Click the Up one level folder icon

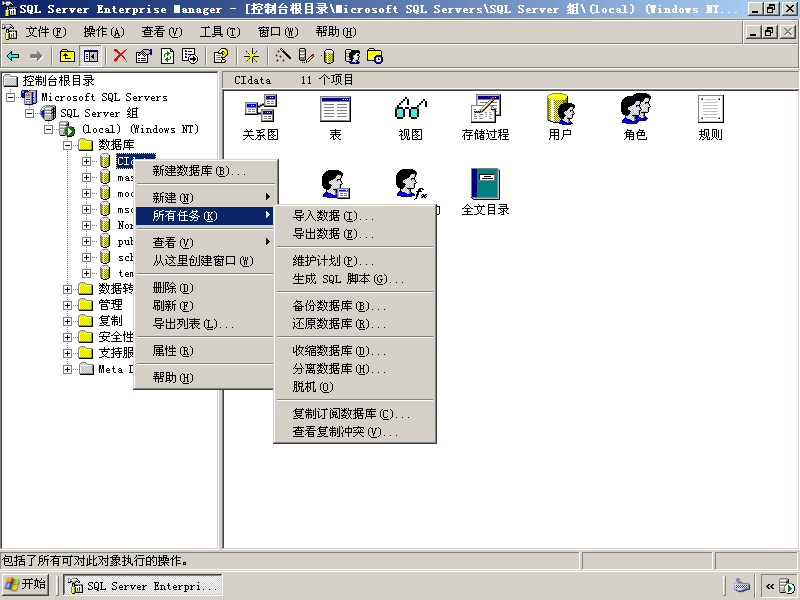pos(67,56)
